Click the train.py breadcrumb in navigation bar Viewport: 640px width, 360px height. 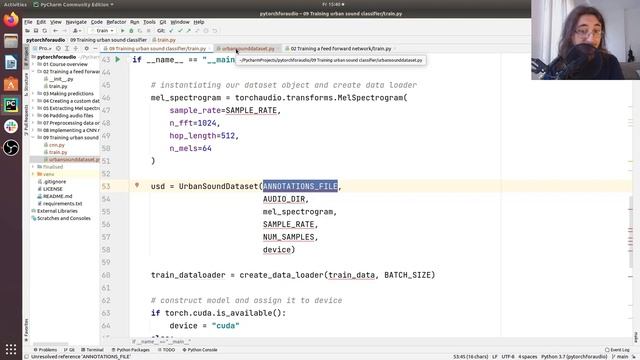click(x=164, y=40)
